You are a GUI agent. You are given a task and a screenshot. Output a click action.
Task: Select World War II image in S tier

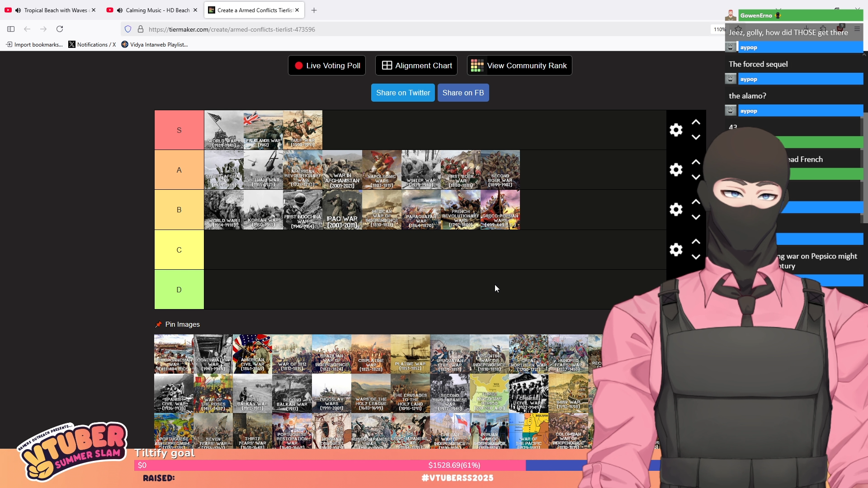click(x=224, y=130)
